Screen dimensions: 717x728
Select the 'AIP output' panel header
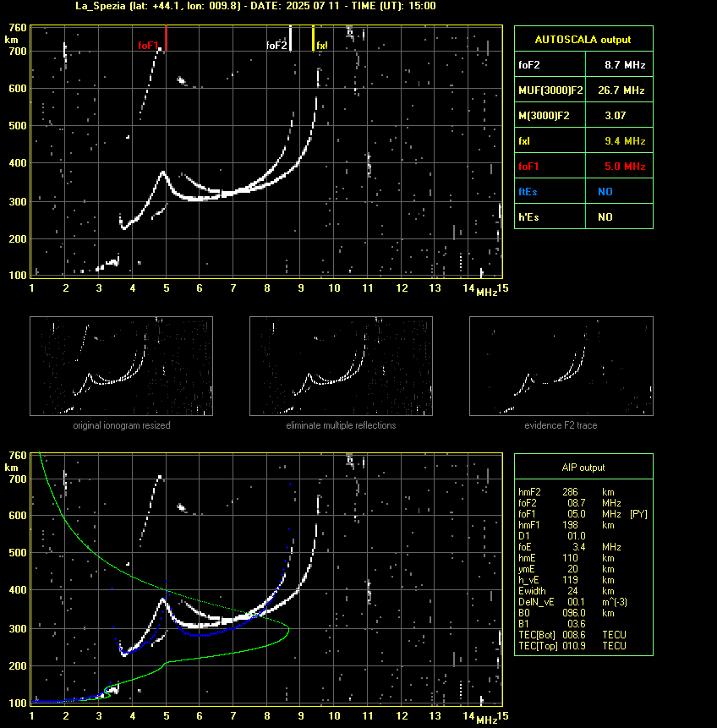[583, 468]
